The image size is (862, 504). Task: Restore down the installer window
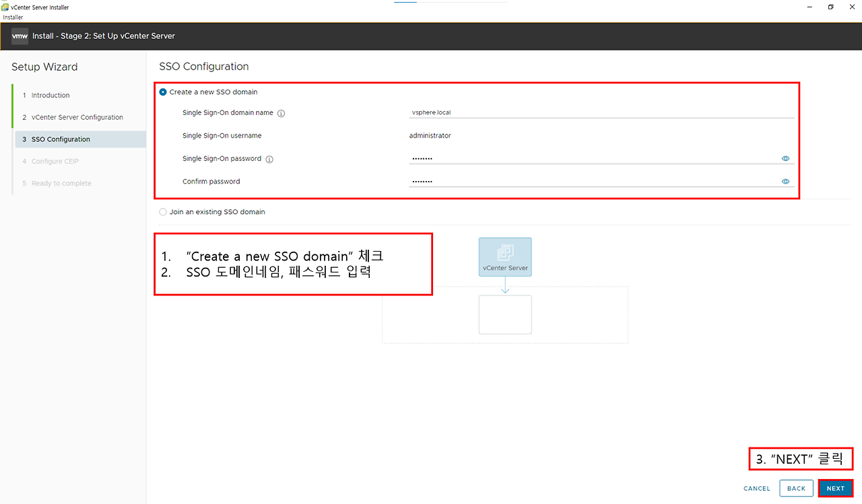(830, 7)
